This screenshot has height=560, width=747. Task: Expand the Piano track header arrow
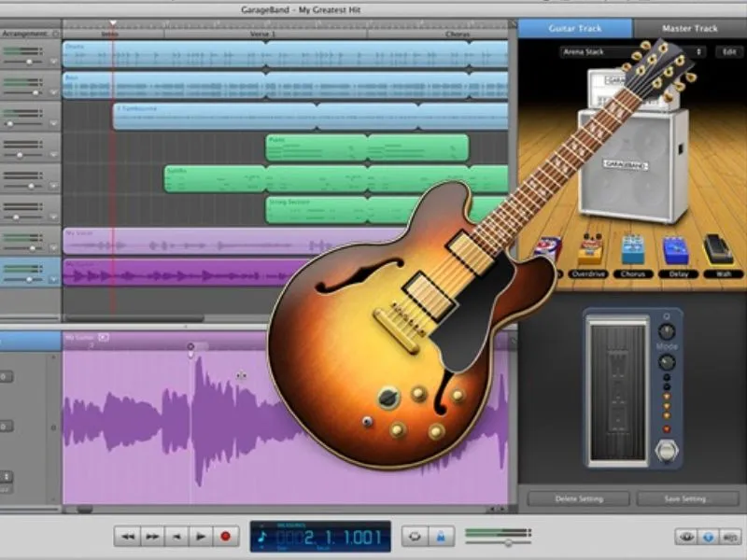click(53, 155)
